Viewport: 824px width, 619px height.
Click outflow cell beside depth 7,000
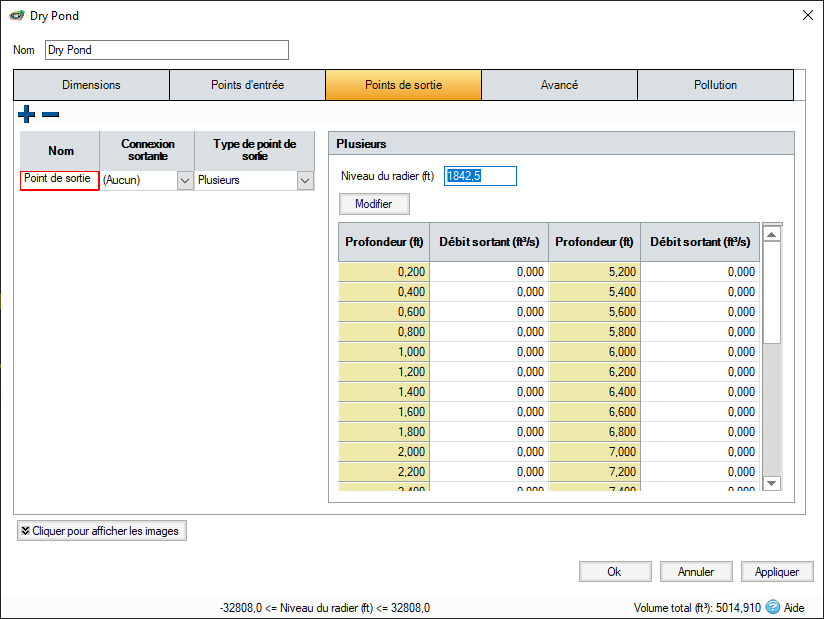point(700,451)
